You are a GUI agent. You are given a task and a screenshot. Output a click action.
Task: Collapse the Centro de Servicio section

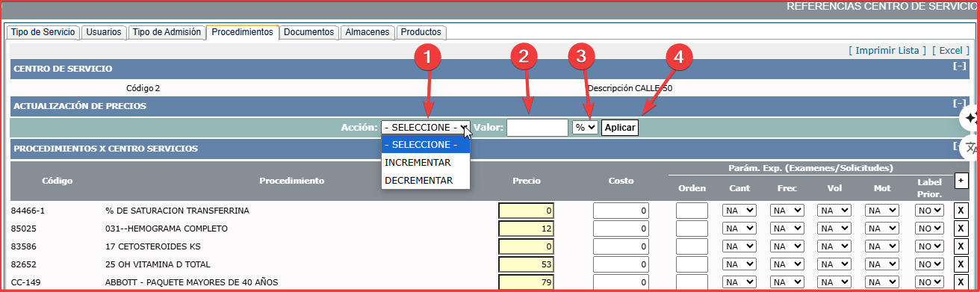[x=960, y=66]
